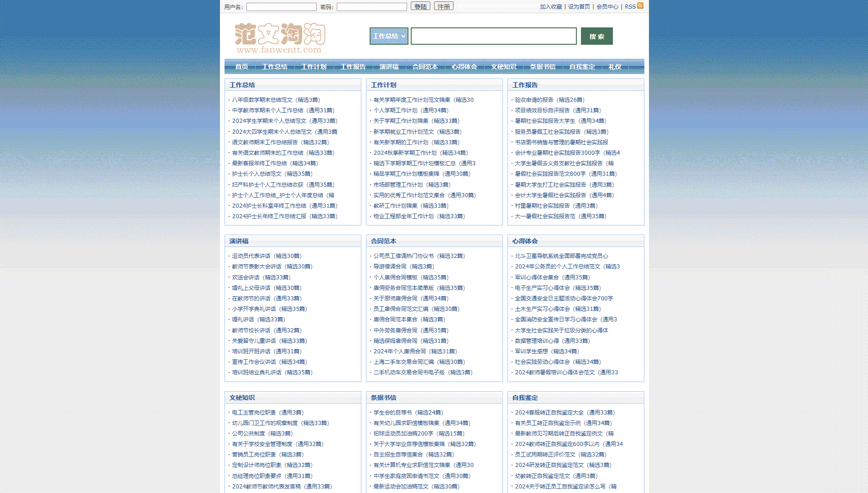Open 市场部管理工作计划 article

412,185
